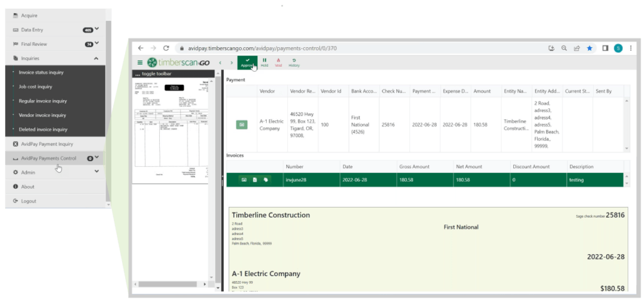Reload the page in the browser
Image resolution: width=644 pixels, height=302 pixels.
pos(166,48)
